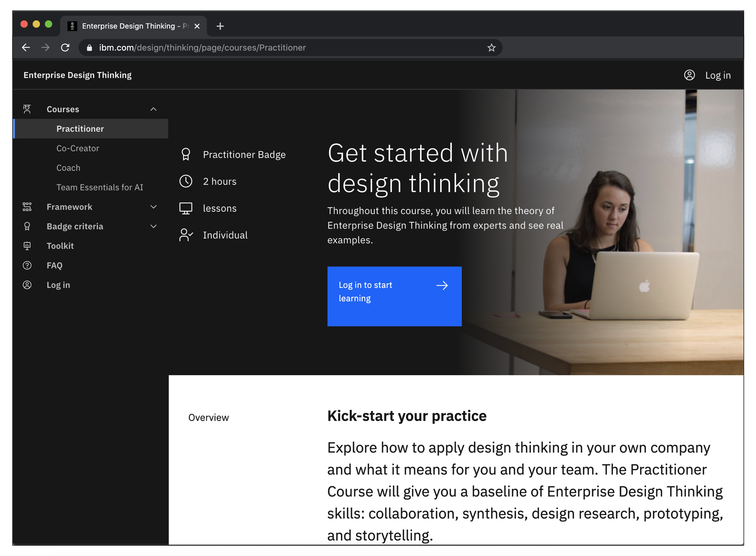The image size is (756, 556).
Task: Click the Toolkit sidebar icon
Action: click(x=26, y=246)
